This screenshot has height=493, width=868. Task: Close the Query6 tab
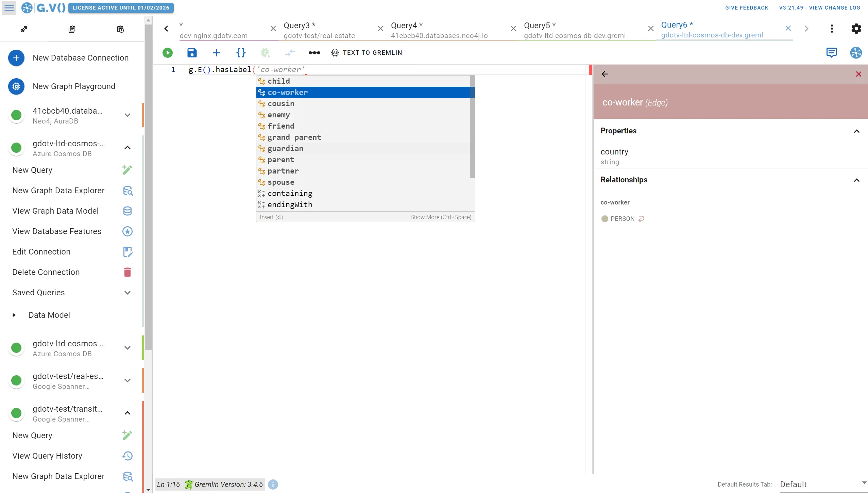pyautogui.click(x=788, y=29)
